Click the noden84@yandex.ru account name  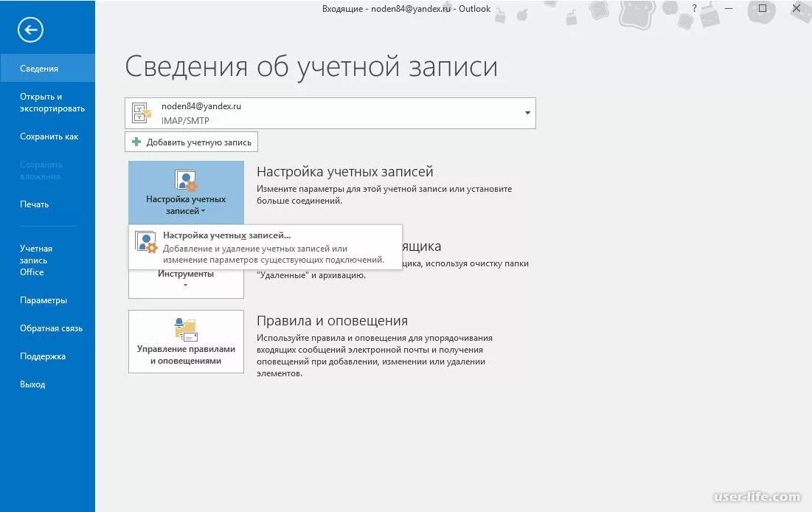tap(201, 106)
